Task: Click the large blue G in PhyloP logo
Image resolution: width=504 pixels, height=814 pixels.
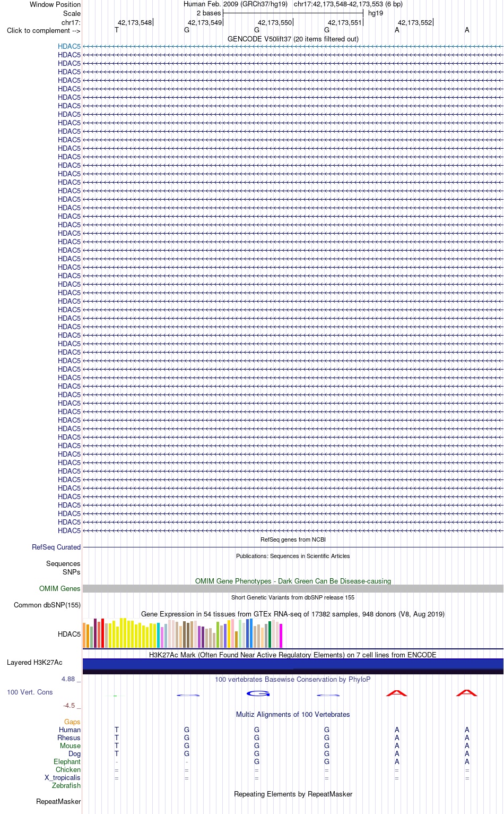Action: point(258,693)
